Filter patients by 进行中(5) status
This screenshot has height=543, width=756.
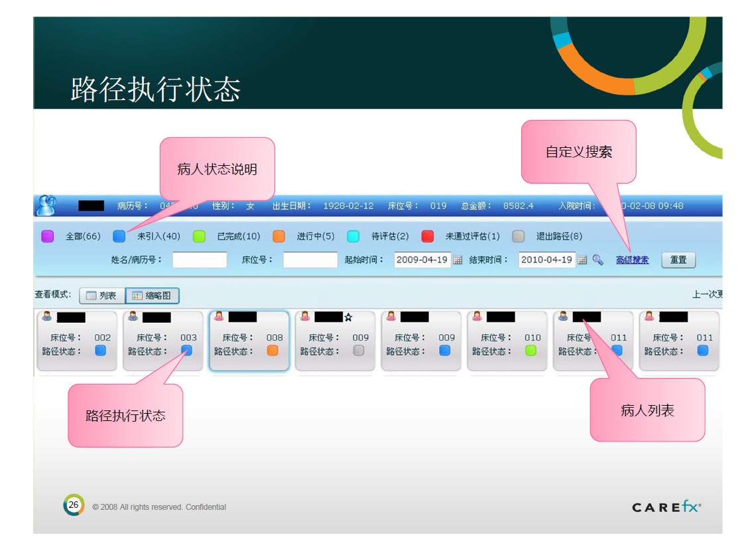pyautogui.click(x=279, y=236)
